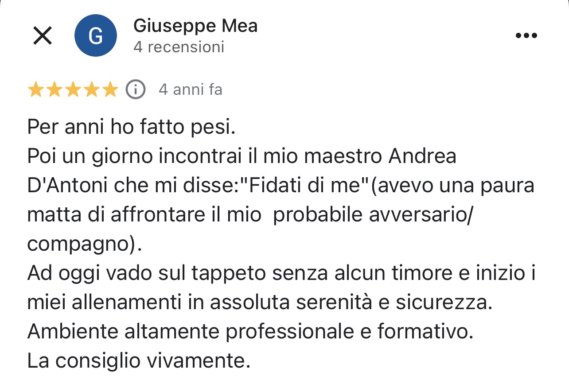Screen dimensions: 569x392
Task: Click the sentence "La consiglio vivamente."
Action: (139, 361)
